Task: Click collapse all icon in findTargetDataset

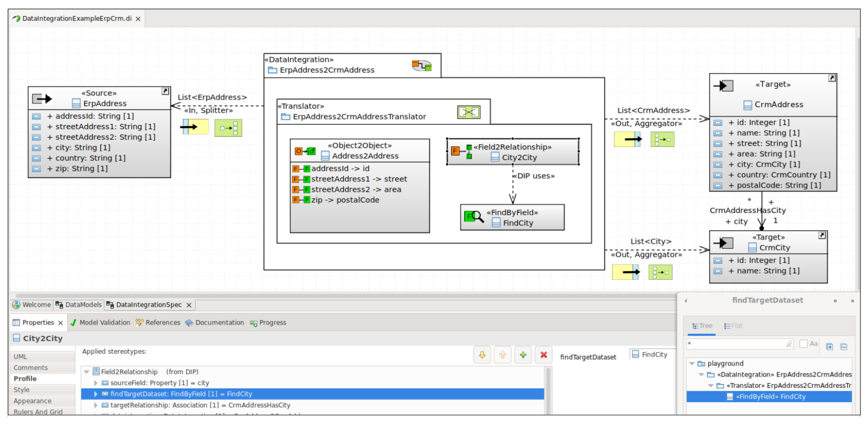Action: coord(844,347)
